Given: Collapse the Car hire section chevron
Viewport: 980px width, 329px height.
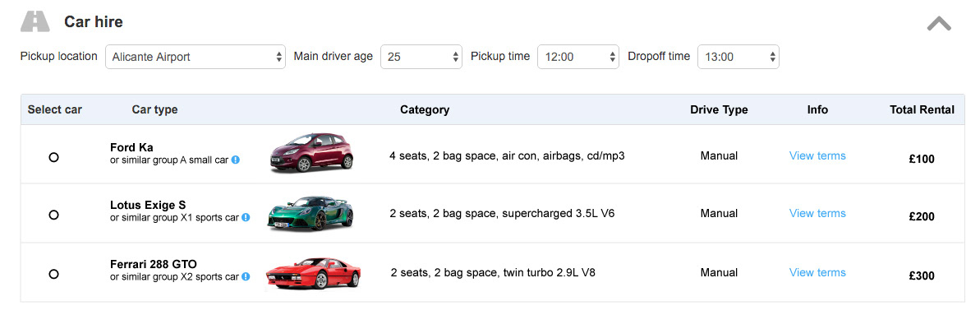Looking at the screenshot, I should (x=939, y=24).
